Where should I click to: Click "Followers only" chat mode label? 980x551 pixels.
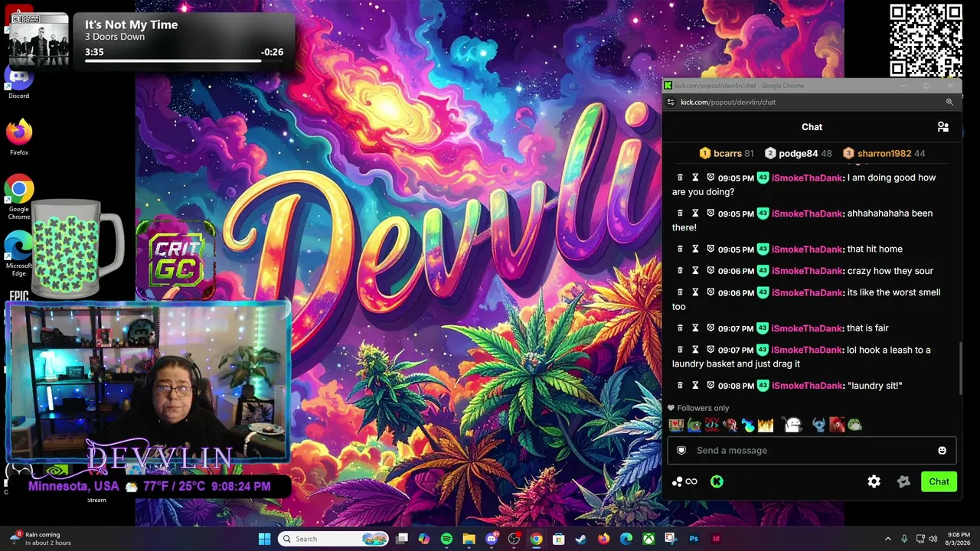pyautogui.click(x=703, y=408)
